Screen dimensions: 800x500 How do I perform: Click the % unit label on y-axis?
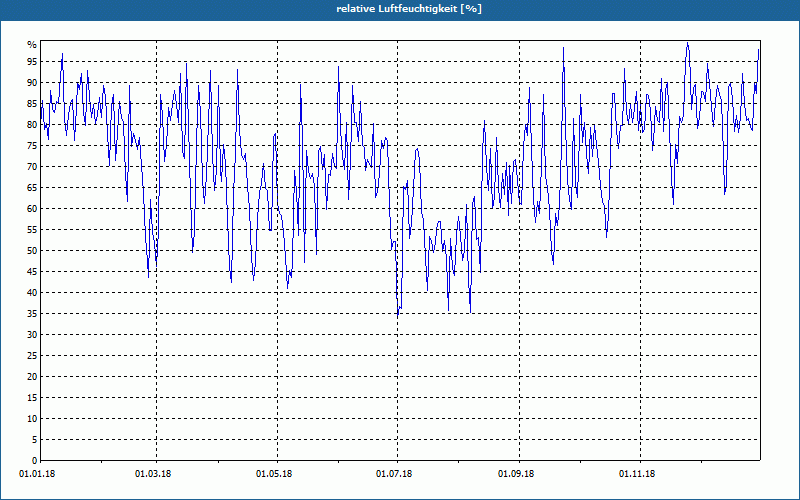(x=32, y=45)
